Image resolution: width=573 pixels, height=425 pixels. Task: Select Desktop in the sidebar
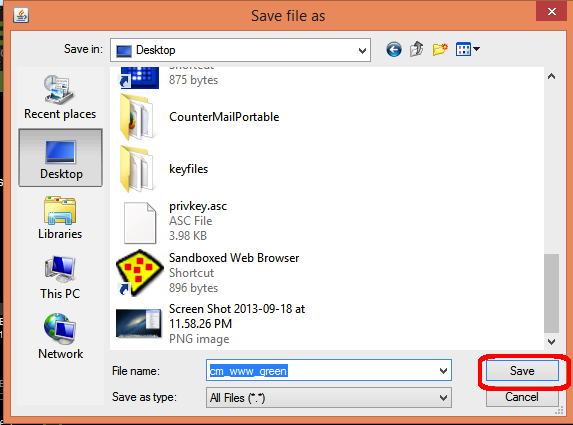coord(60,158)
